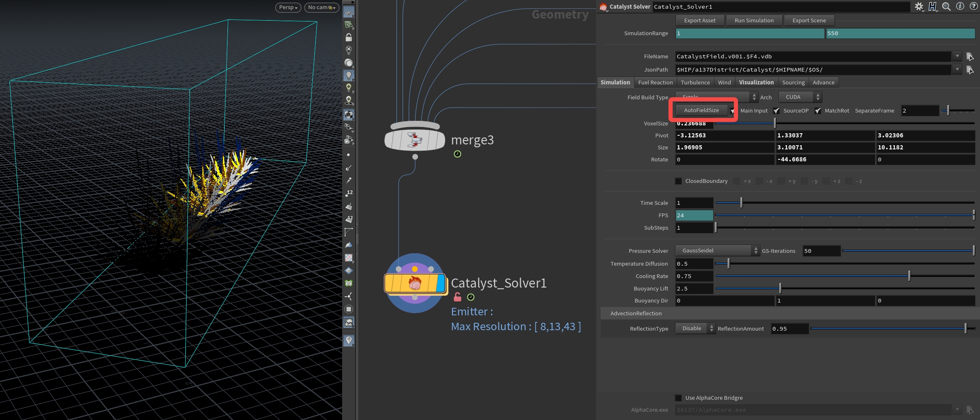
Task: Toggle the background image icon in viewport toolbar
Action: pyautogui.click(x=349, y=322)
